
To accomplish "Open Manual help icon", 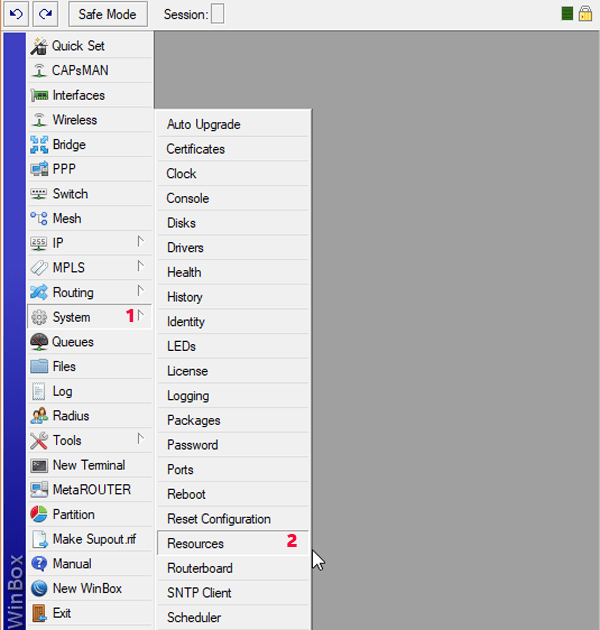I will pyautogui.click(x=39, y=564).
